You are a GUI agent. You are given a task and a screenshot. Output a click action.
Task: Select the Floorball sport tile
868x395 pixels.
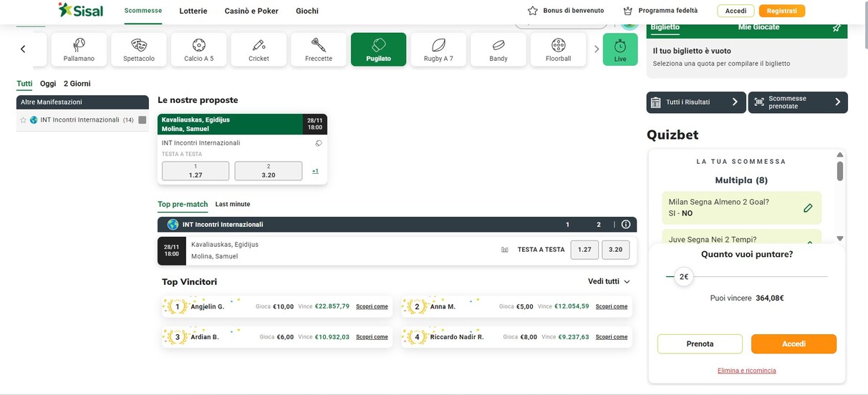pyautogui.click(x=559, y=49)
